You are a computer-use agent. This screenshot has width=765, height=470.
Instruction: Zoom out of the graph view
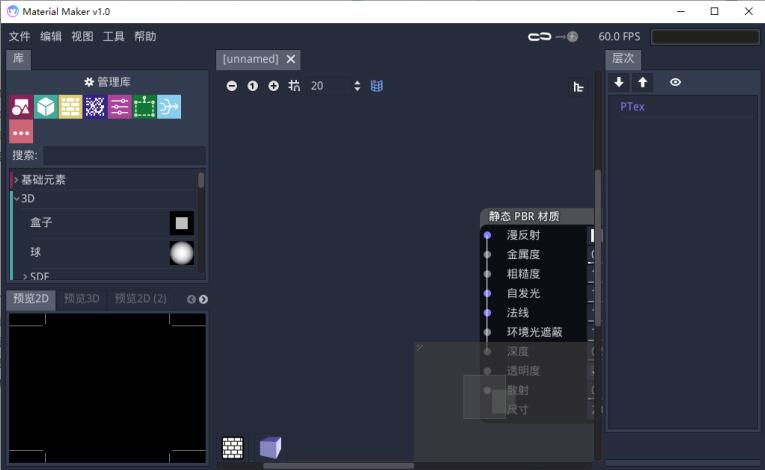pos(232,86)
